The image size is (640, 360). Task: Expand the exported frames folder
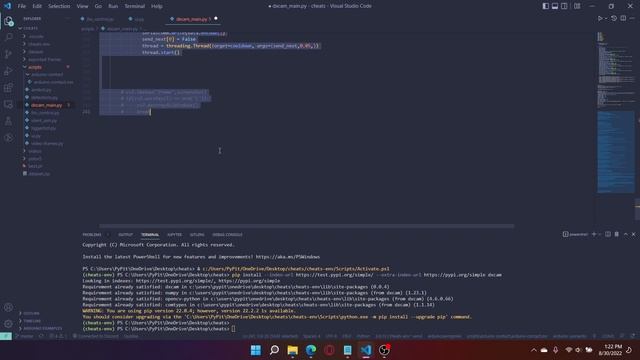click(x=44, y=59)
